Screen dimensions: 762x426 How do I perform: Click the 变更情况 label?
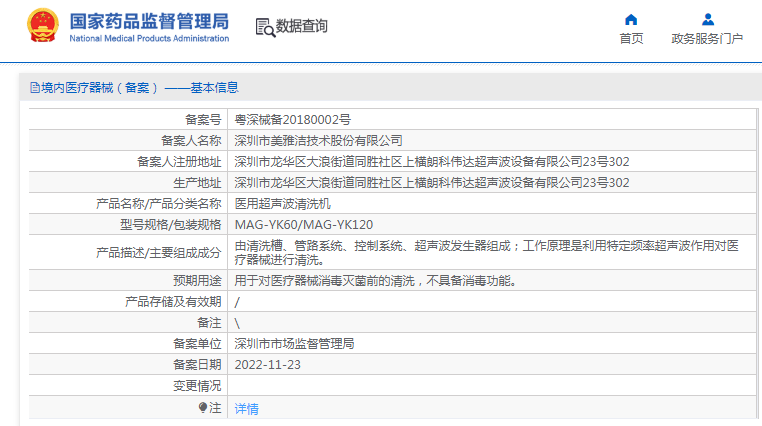point(197,386)
